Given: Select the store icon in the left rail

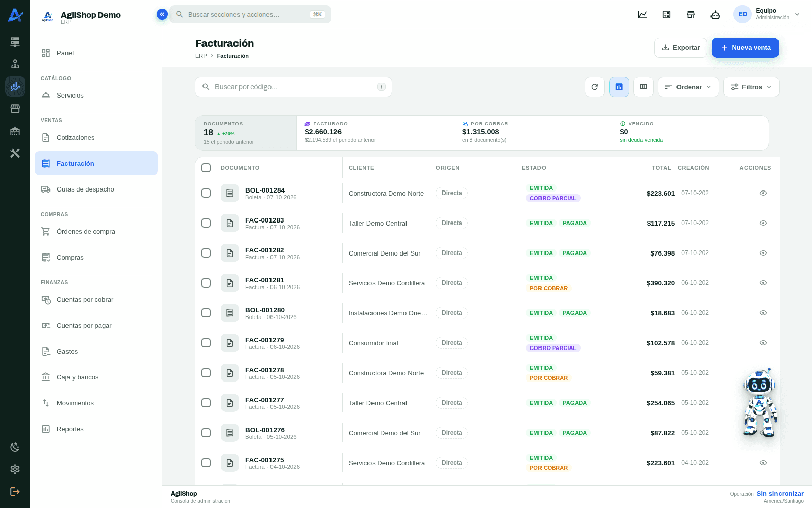Looking at the screenshot, I should click(x=15, y=108).
